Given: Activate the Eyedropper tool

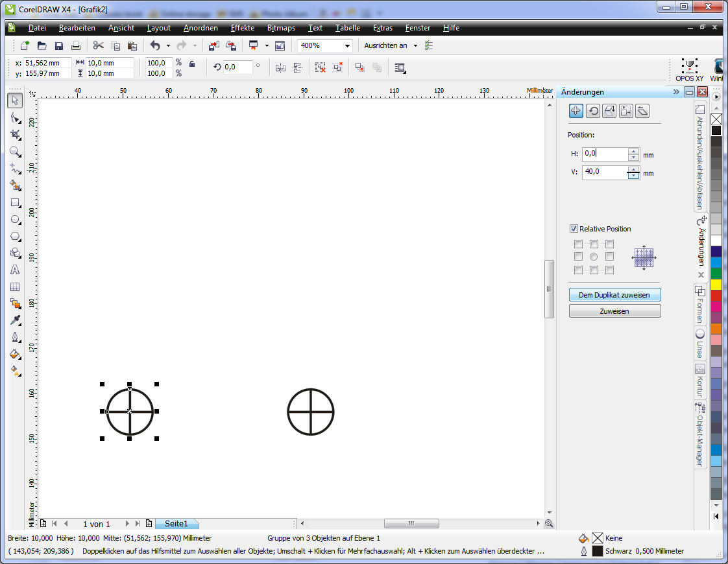Looking at the screenshot, I should pos(16,320).
